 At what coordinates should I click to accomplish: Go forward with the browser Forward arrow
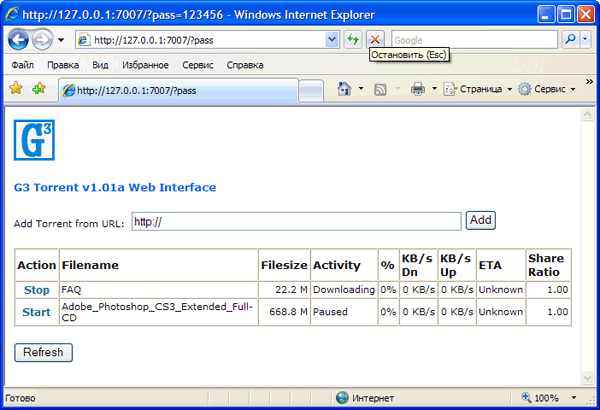pos(42,39)
